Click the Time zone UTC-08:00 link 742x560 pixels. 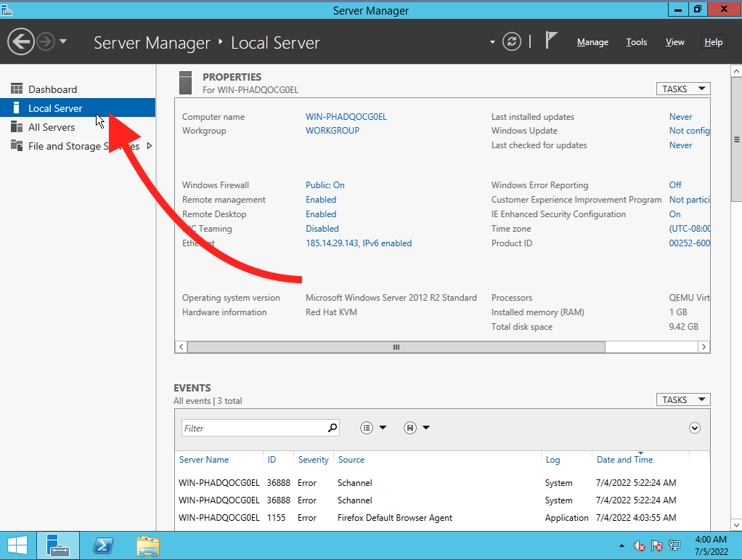point(690,229)
